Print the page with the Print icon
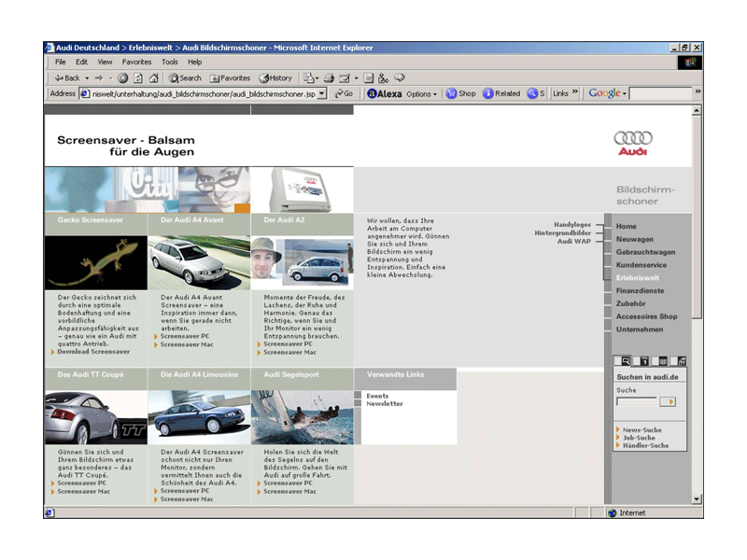This screenshot has height=560, width=747. (329, 78)
